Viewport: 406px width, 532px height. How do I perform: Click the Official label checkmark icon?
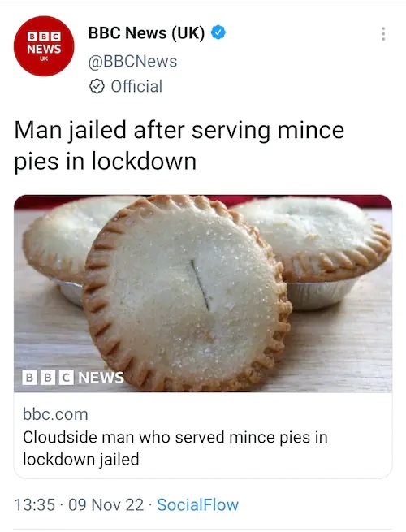97,86
